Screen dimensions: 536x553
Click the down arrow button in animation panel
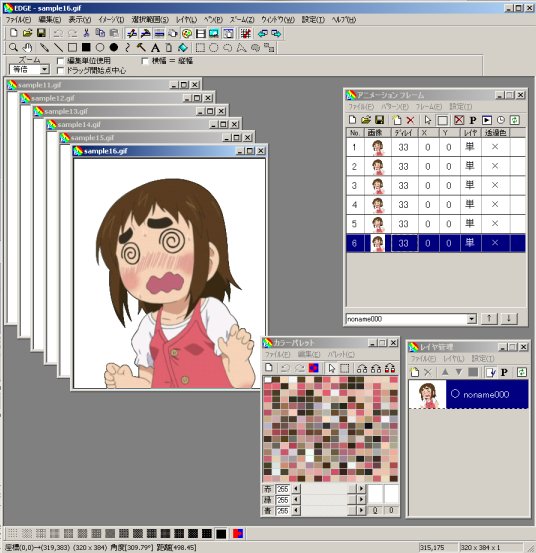coord(508,318)
